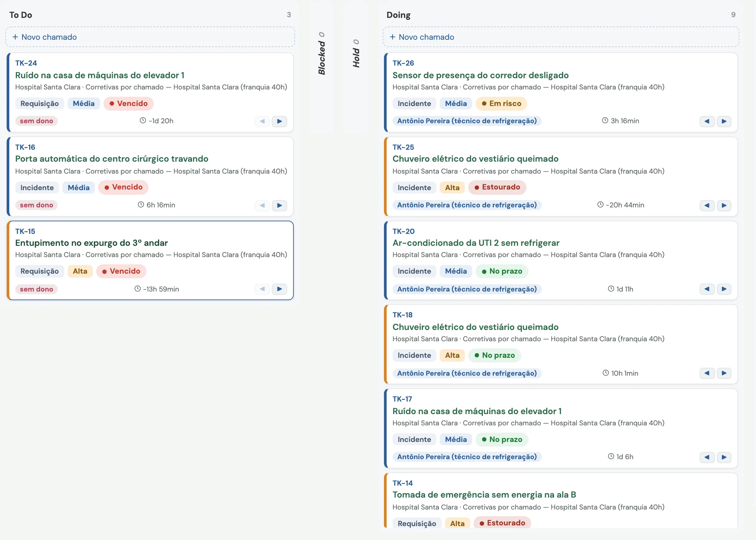The height and width of the screenshot is (540, 756).
Task: Advance TK-17 with right arrow
Action: 724,457
